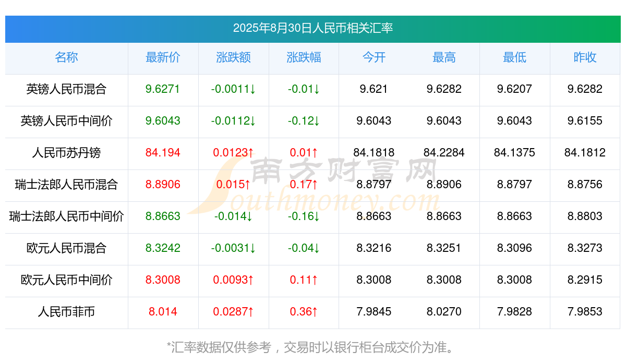
Task: Click change amount -0.0031↓
Action: point(233,248)
